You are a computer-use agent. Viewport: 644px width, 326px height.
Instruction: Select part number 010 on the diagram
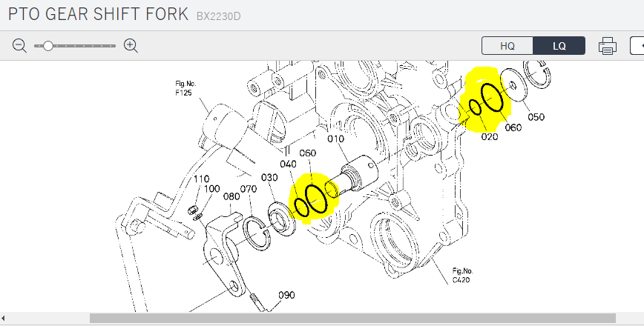pyautogui.click(x=336, y=139)
